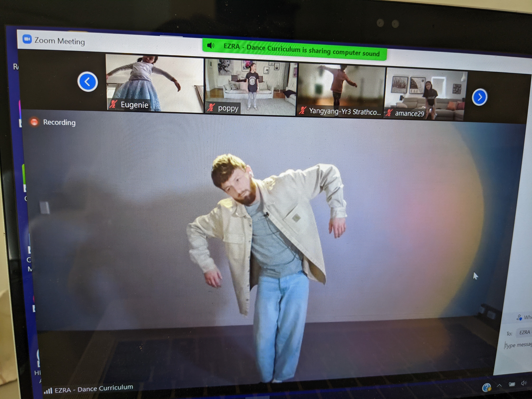This screenshot has height=399, width=532.
Task: Click the speaker icon in the green sharing banner
Action: click(211, 46)
